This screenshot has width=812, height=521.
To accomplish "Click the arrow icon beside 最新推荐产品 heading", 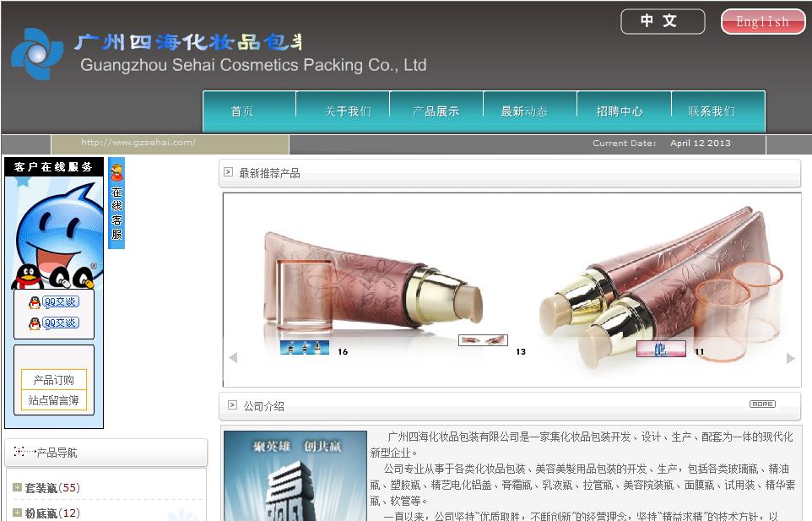I will [x=229, y=171].
